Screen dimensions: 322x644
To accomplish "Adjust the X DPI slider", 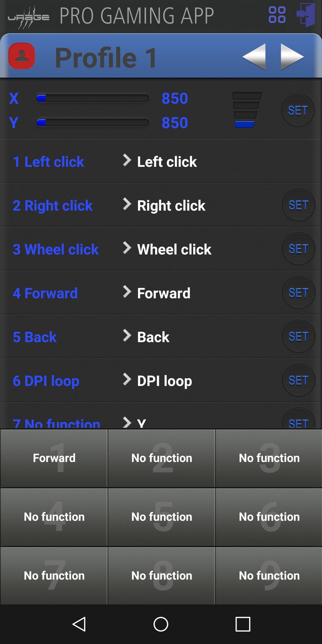I will (x=92, y=98).
